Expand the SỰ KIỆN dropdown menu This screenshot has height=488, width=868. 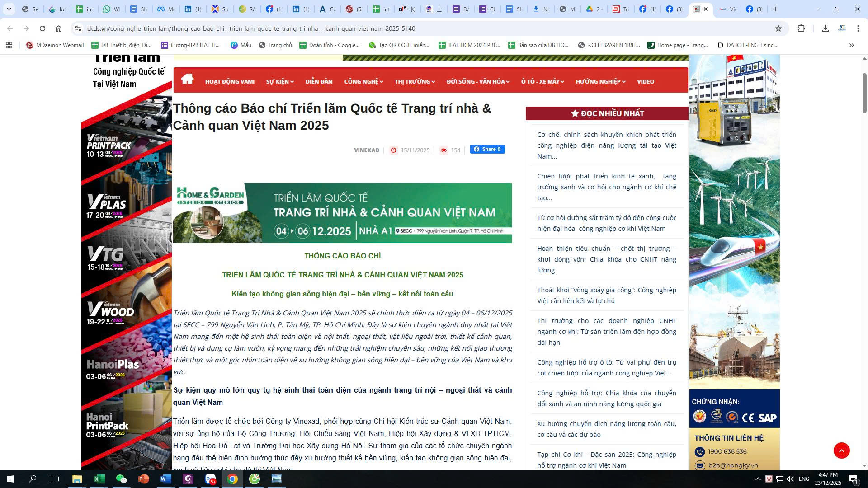[279, 82]
